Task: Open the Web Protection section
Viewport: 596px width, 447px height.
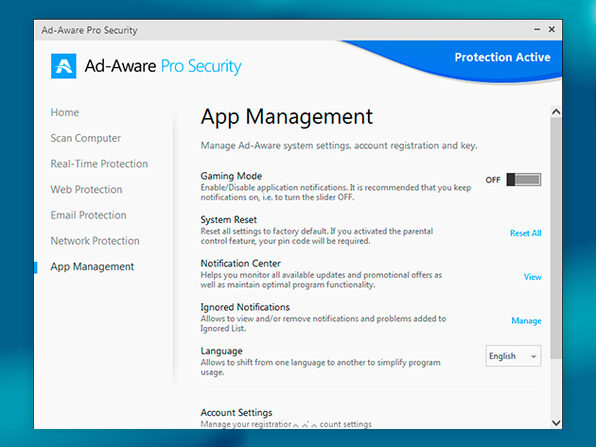Action: [86, 189]
